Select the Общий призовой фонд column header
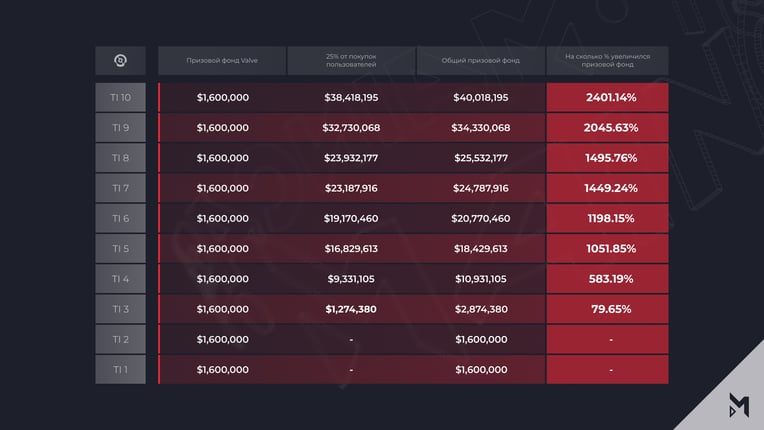This screenshot has height=430, width=764. (x=480, y=60)
